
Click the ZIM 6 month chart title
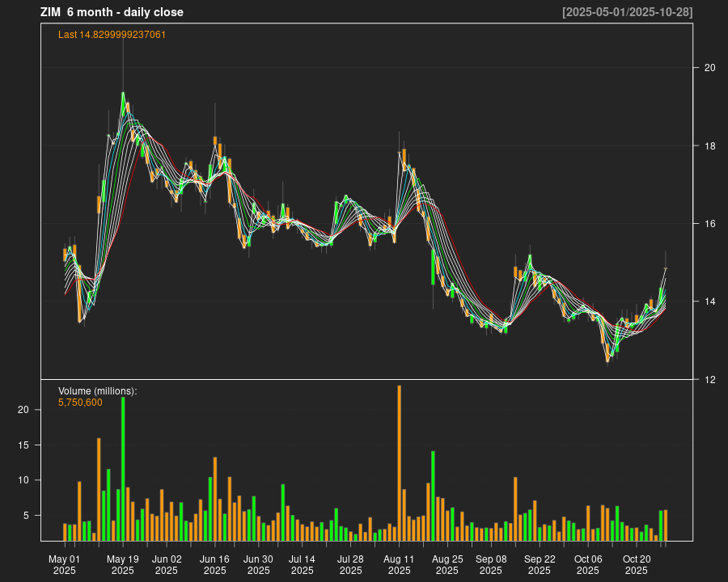(112, 12)
